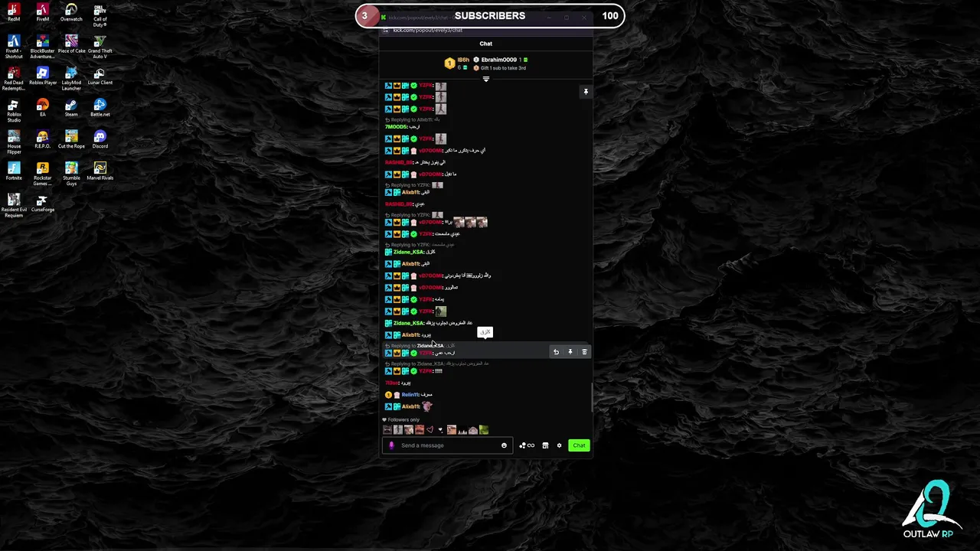Open Red Dead Redemption desktop icon
Screen dimensions: 980x551
14,79
